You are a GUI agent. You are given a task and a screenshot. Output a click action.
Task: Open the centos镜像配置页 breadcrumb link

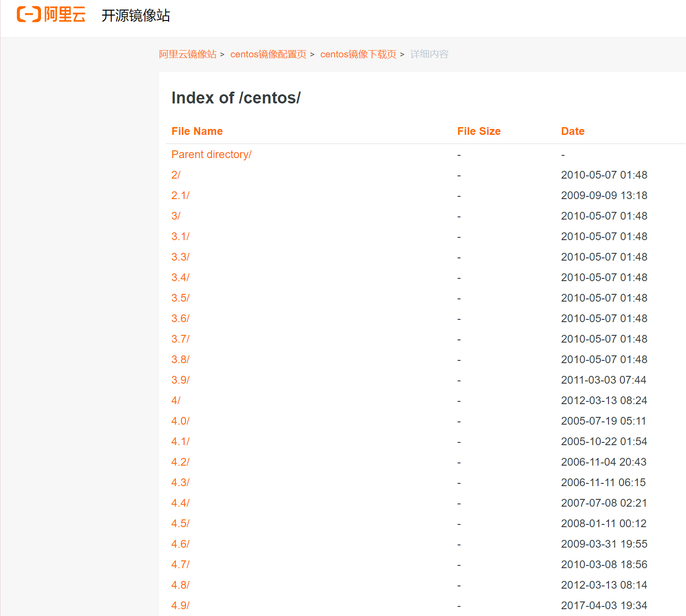[x=268, y=54]
